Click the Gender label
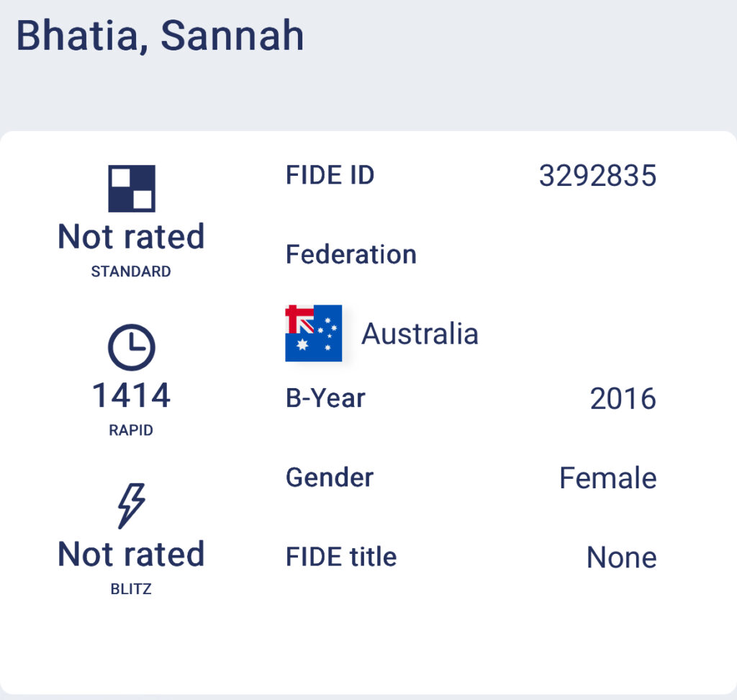 [x=330, y=477]
